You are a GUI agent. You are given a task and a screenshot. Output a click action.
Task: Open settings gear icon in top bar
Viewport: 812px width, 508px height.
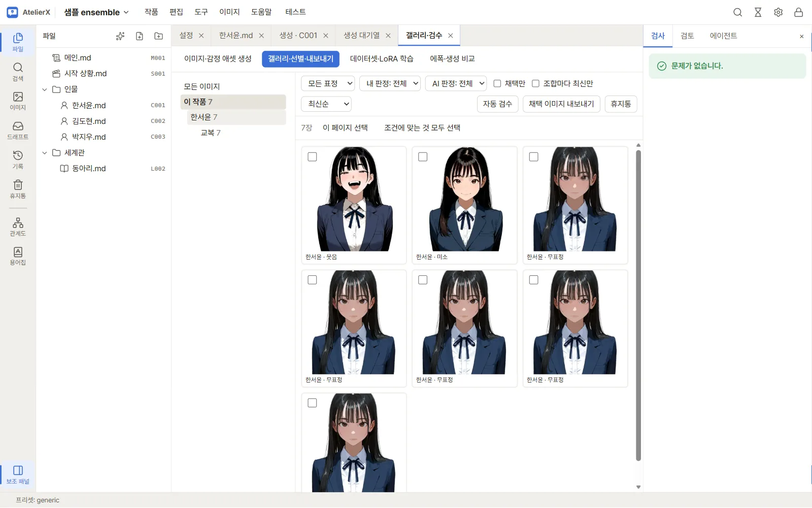(x=778, y=12)
